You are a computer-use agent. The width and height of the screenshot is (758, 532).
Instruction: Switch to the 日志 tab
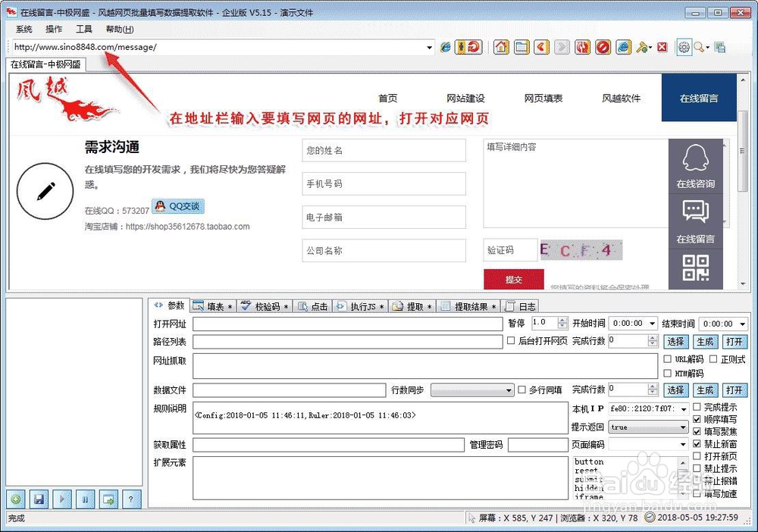point(521,306)
